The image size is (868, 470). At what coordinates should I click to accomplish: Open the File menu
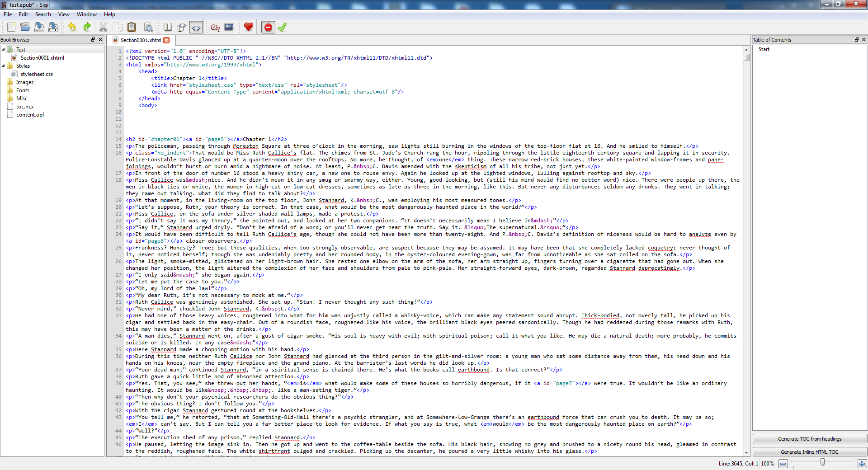click(x=8, y=14)
